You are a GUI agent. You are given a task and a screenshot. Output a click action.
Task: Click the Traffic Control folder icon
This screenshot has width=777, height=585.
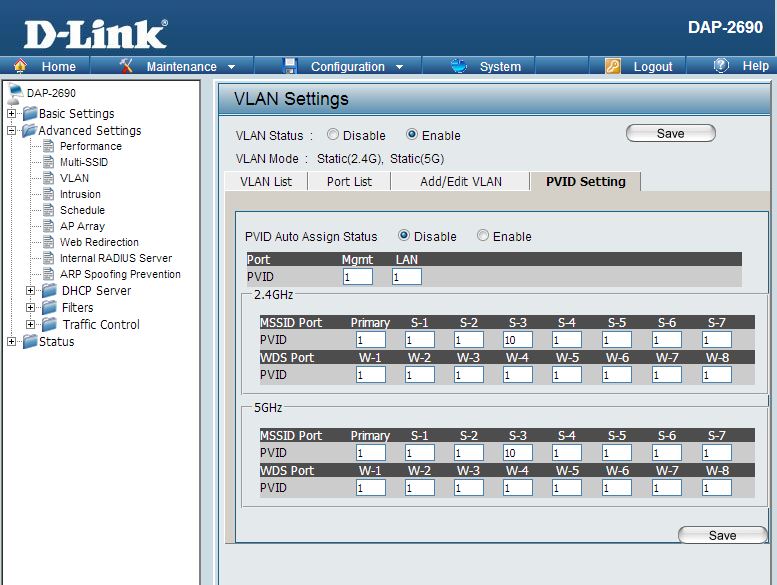pyautogui.click(x=49, y=325)
